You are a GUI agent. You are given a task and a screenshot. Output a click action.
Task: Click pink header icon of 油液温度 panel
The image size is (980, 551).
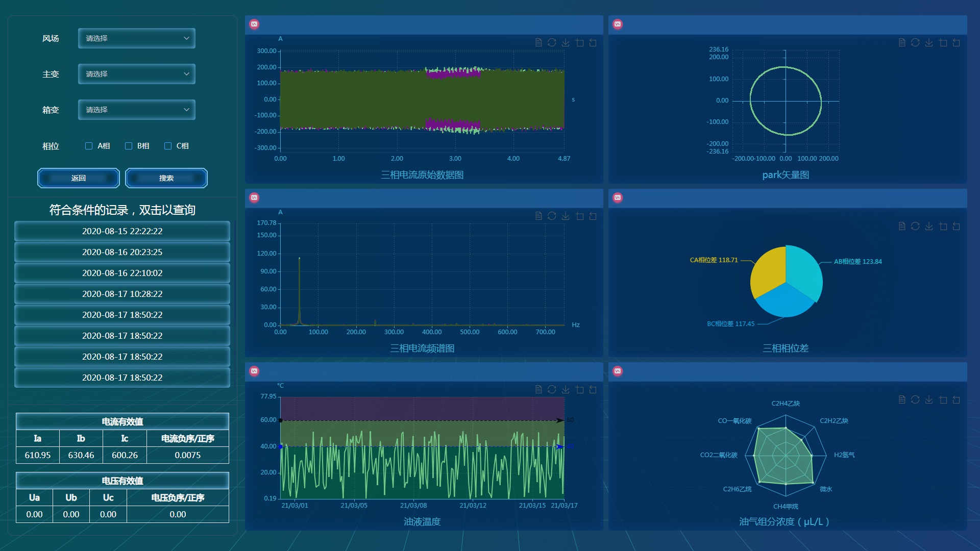coord(254,371)
